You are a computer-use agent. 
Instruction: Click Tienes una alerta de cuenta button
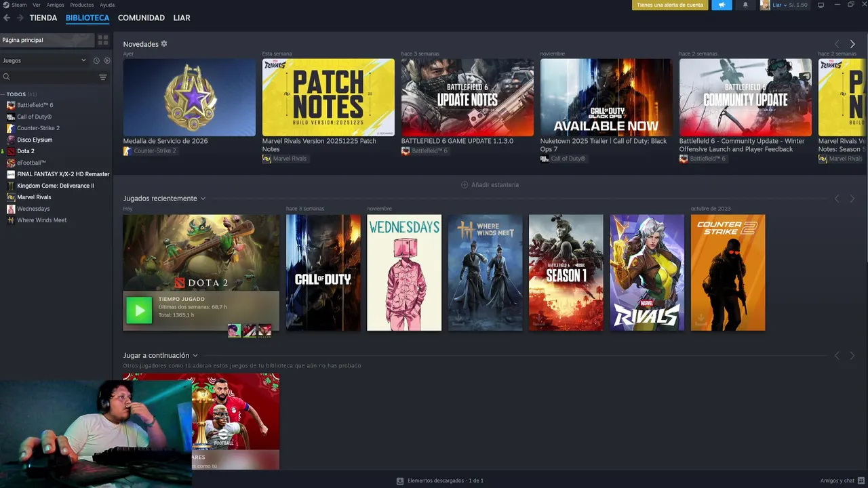click(x=670, y=5)
